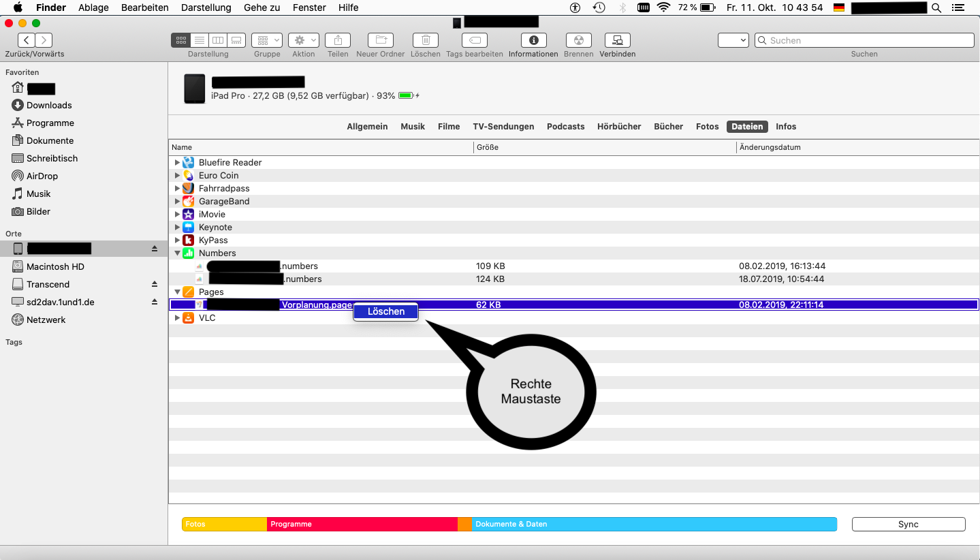
Task: Expand the KyPass row
Action: [177, 240]
